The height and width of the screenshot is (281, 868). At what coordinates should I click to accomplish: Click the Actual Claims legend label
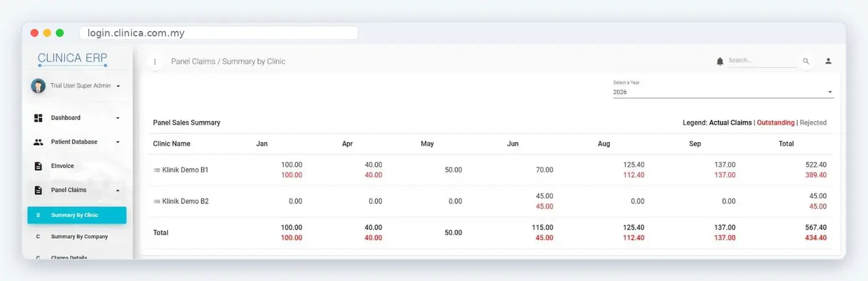[x=730, y=123]
